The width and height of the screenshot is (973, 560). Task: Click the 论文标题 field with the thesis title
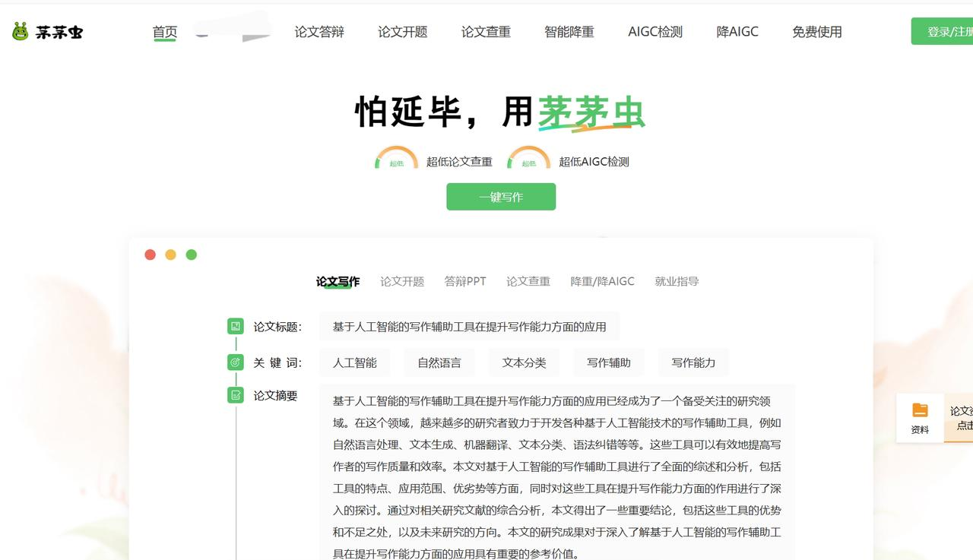[470, 327]
